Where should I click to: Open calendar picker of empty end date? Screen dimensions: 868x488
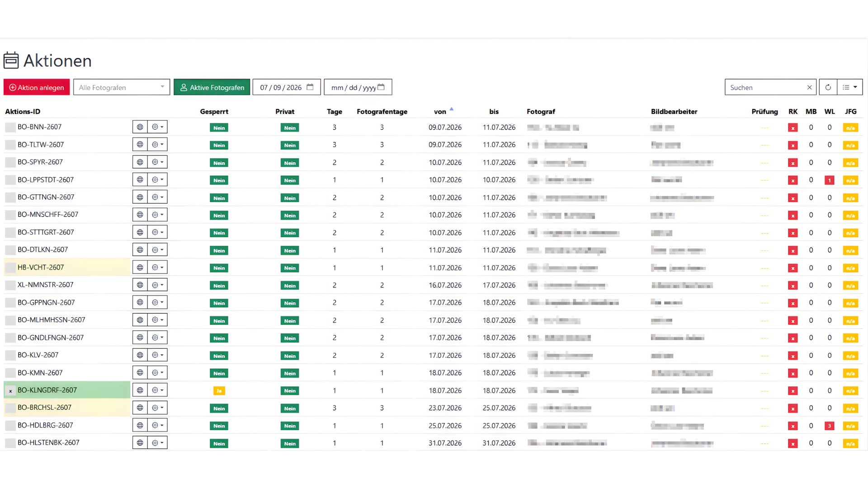coord(381,87)
